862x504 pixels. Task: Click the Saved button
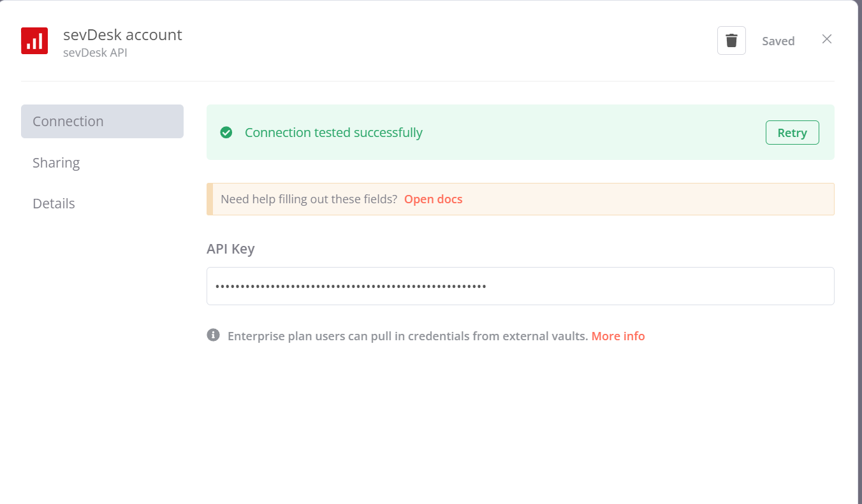tap(778, 41)
